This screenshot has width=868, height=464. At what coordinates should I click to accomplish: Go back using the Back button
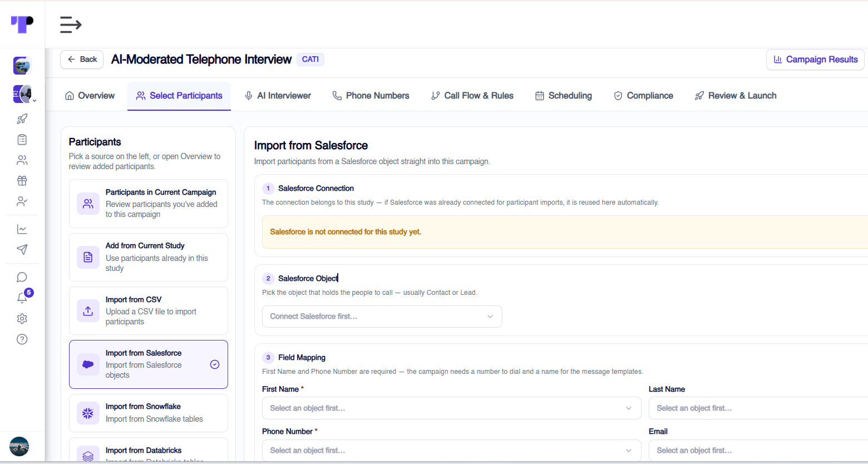click(82, 60)
